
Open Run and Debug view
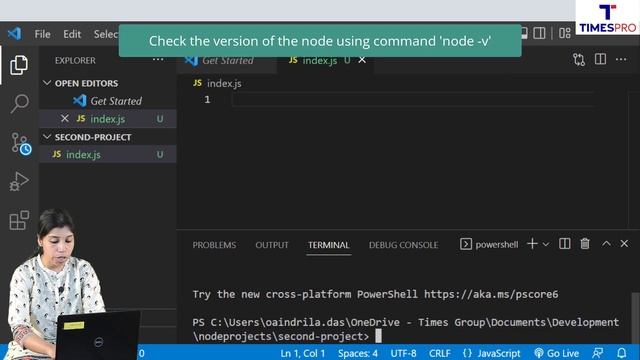point(19,182)
